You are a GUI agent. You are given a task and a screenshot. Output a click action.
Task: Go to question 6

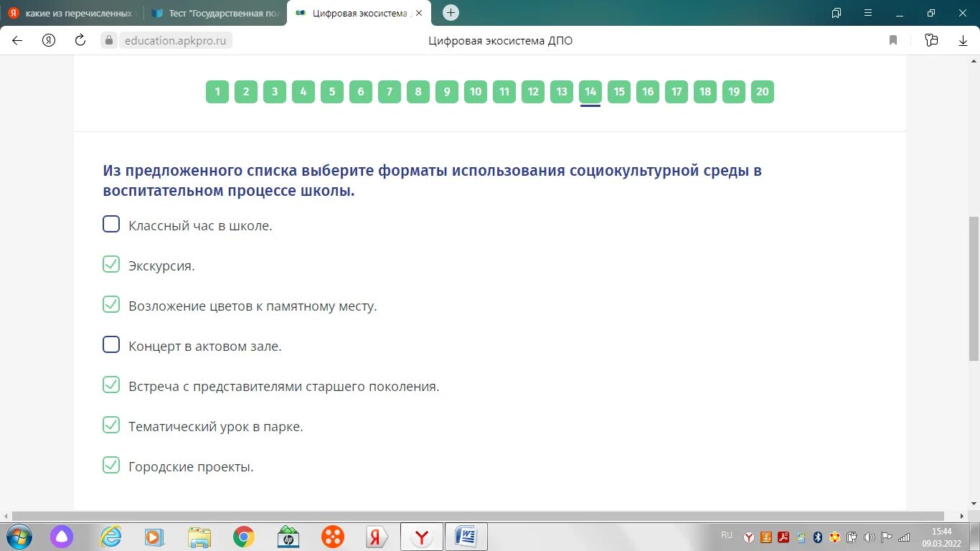point(361,92)
